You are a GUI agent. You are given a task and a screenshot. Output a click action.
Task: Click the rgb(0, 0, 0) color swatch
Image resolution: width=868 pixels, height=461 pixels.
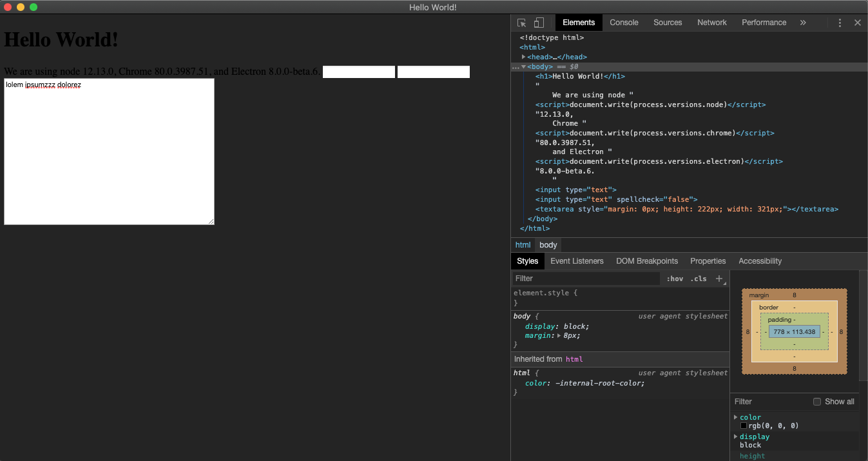pos(742,426)
